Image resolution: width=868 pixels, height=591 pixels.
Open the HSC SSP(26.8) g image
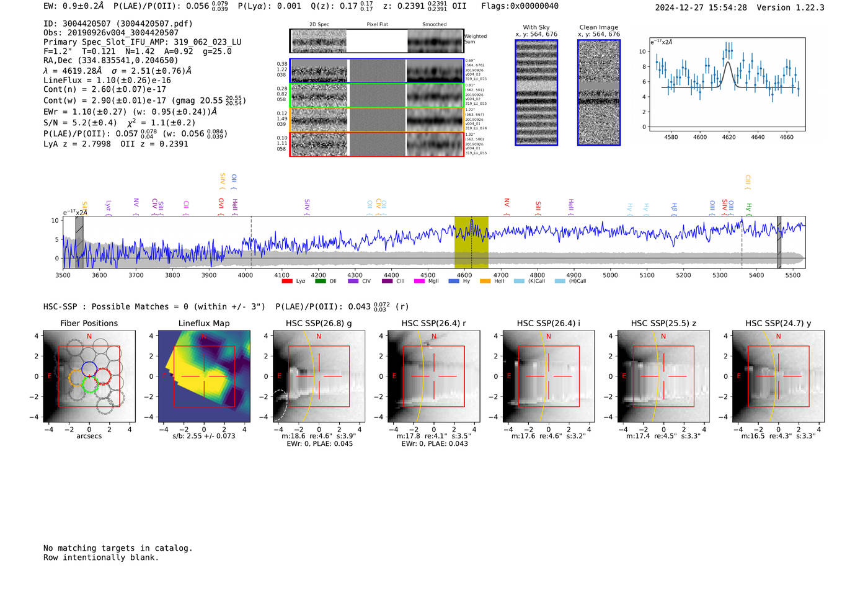click(x=319, y=376)
